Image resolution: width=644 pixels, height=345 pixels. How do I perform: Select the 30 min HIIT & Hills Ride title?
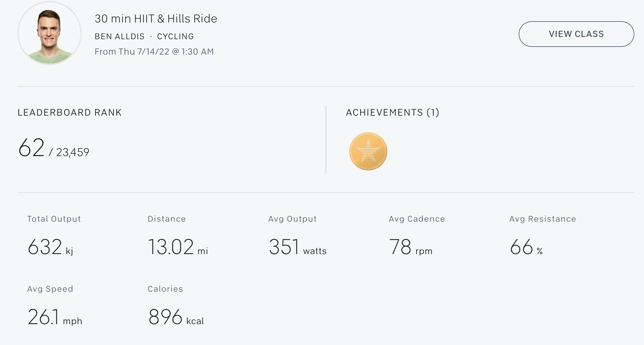click(156, 19)
